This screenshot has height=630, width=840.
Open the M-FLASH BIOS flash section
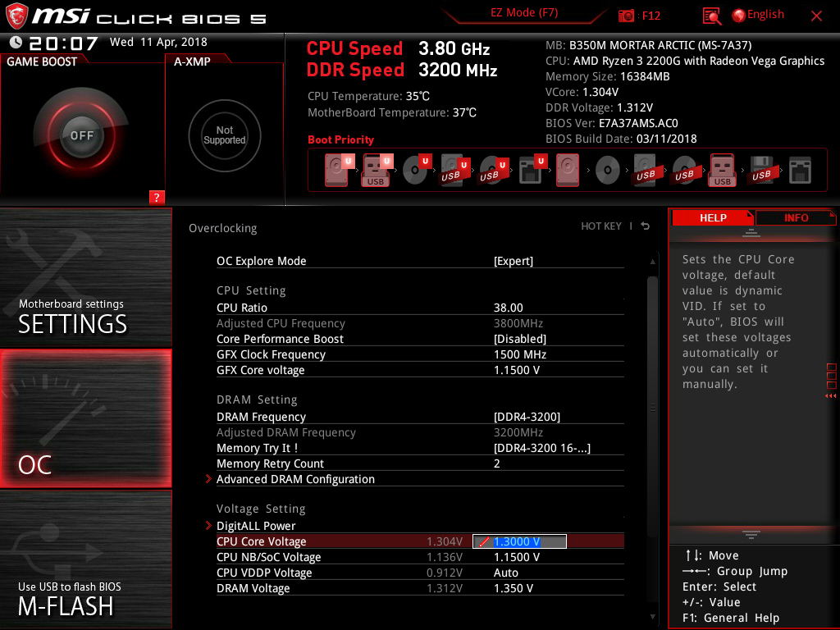pos(85,559)
